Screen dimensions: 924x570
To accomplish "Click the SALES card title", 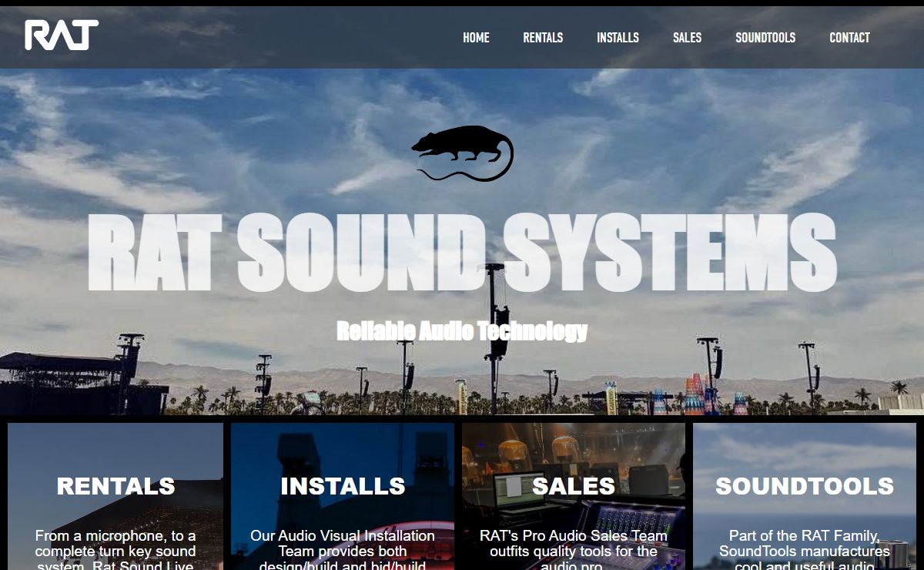I will tap(574, 486).
